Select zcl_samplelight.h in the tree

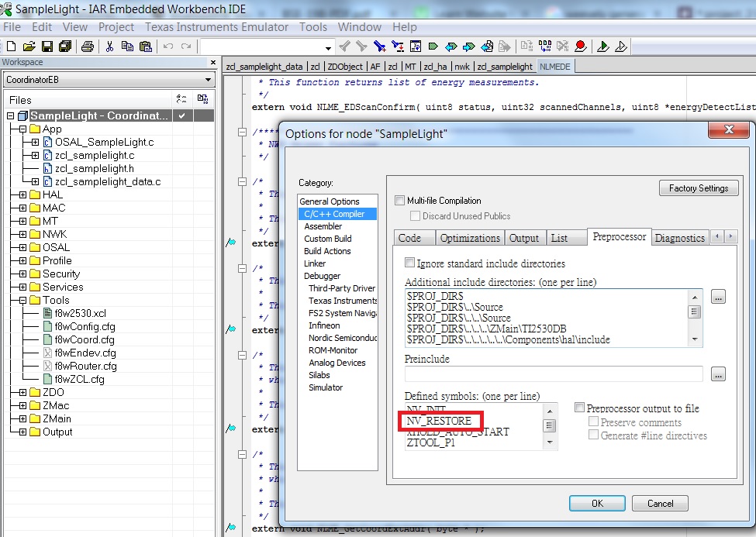(x=95, y=169)
